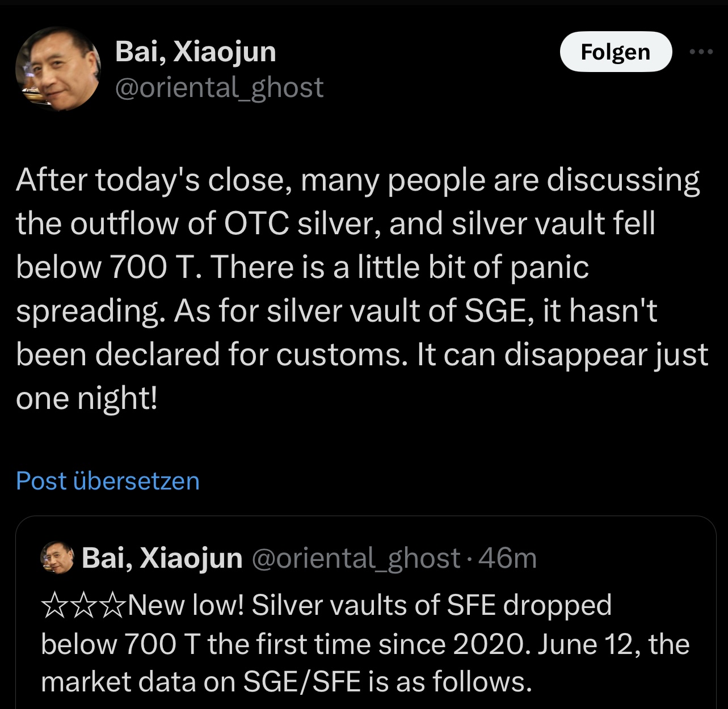This screenshot has height=709, width=728.
Task: Click the author name in the quoted post
Action: 162,558
